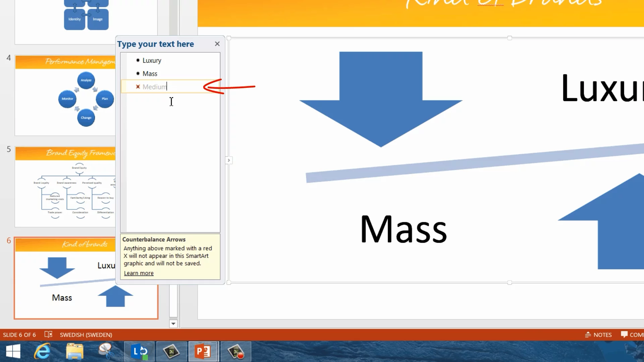Open the Windows Start menu
Image resolution: width=644 pixels, height=362 pixels.
pos(13,352)
